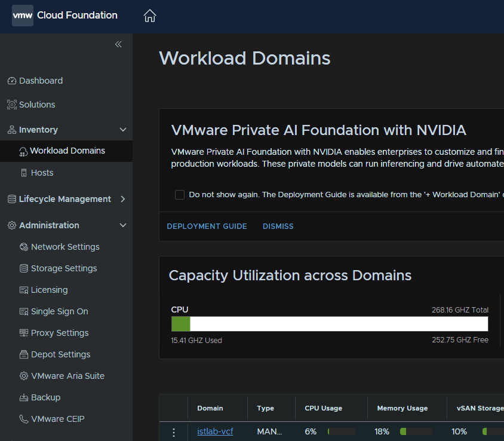Click the Single Sign On icon
The width and height of the screenshot is (504, 441).
[x=24, y=311]
